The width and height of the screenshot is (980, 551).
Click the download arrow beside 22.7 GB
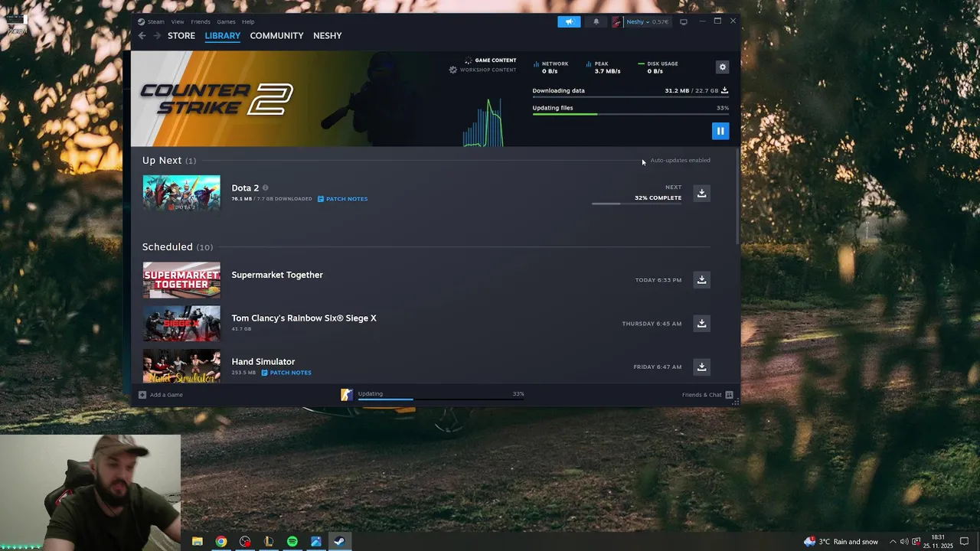(x=724, y=90)
